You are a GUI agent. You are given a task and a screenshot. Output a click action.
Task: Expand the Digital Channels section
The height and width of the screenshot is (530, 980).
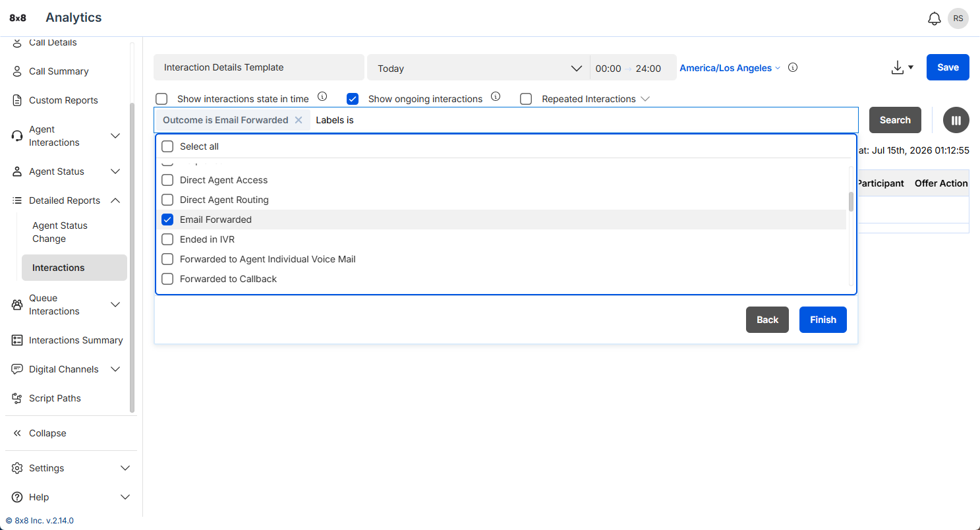coord(115,369)
